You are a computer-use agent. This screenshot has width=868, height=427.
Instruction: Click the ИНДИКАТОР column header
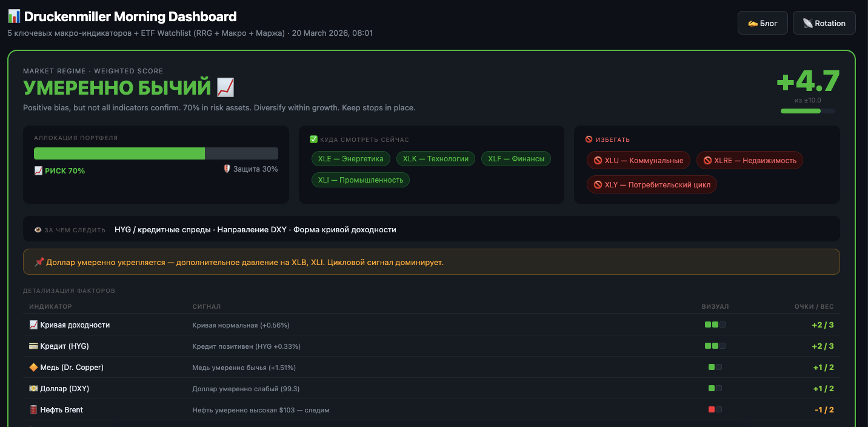pos(50,307)
